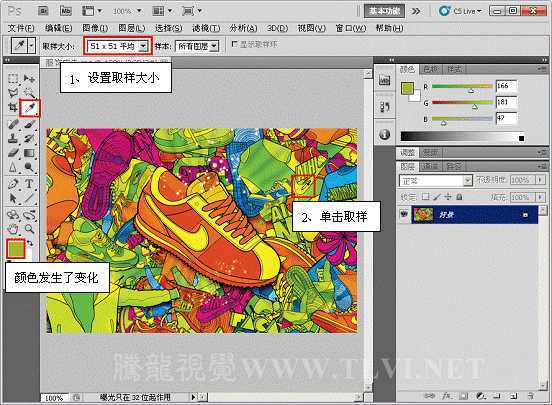
Task: Toggle lock image pixels brush icon
Action: (437, 197)
